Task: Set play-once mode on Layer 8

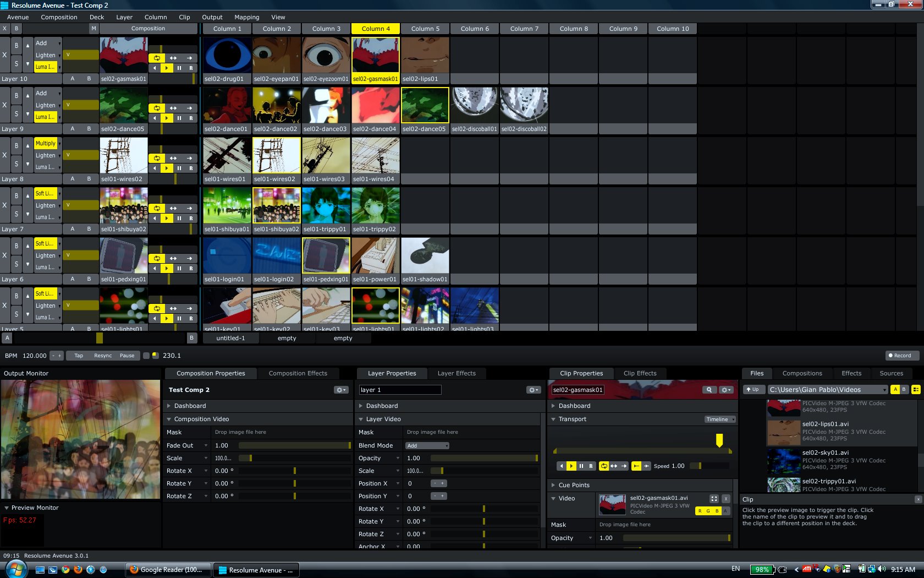Action: [x=189, y=158]
